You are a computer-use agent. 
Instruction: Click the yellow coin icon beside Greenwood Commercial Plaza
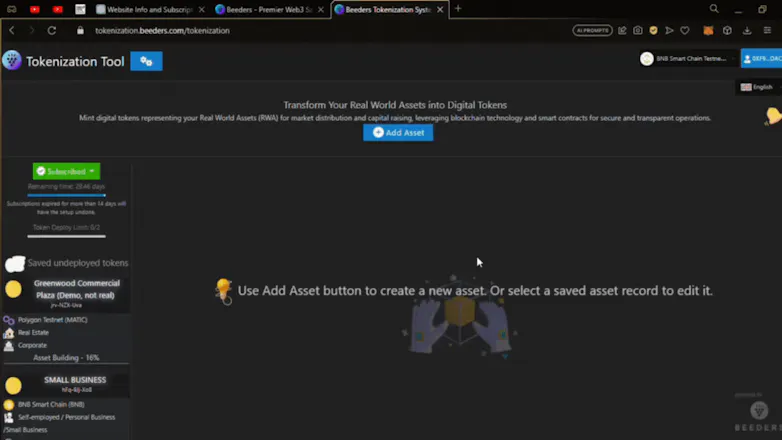[14, 289]
